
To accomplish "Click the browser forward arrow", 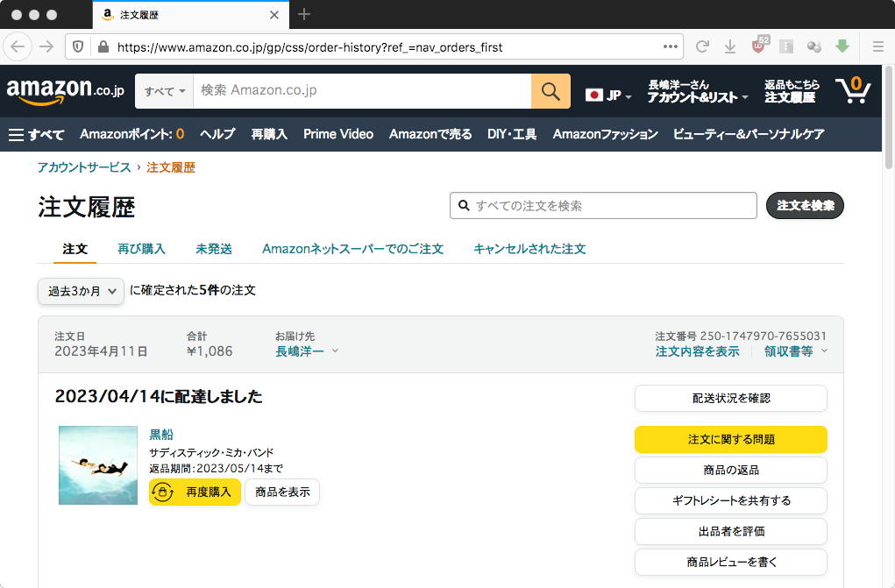I will click(46, 46).
